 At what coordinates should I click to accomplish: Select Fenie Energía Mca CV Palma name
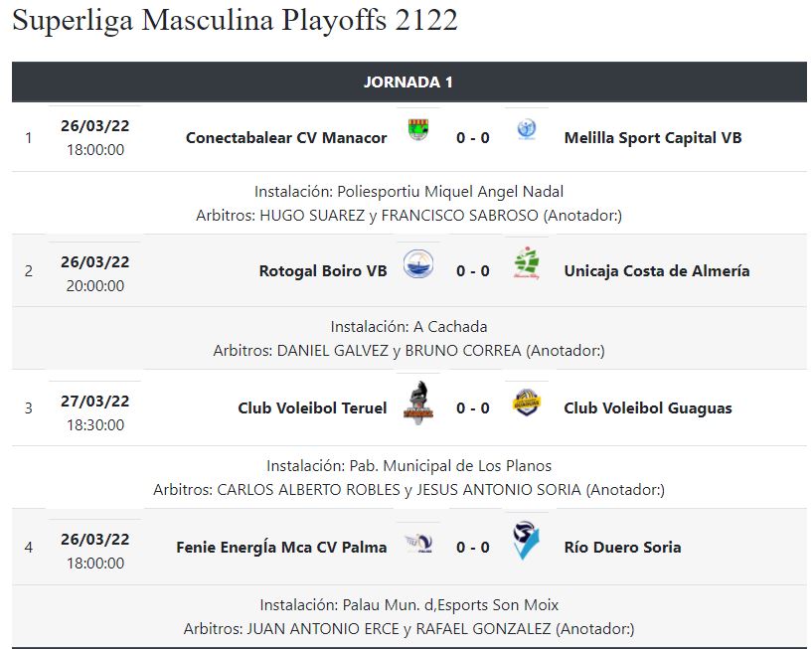pyautogui.click(x=281, y=548)
